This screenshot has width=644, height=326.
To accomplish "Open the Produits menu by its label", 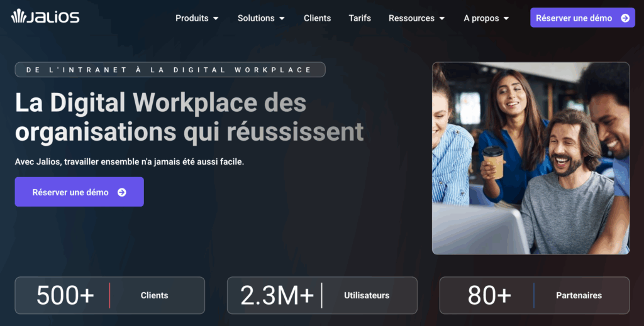I will tap(192, 18).
